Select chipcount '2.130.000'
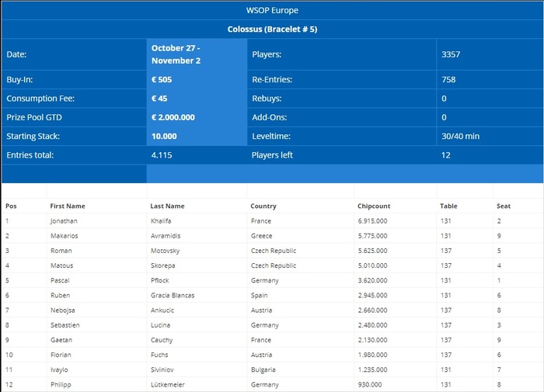Screen dimensions: 544x392 (372, 340)
